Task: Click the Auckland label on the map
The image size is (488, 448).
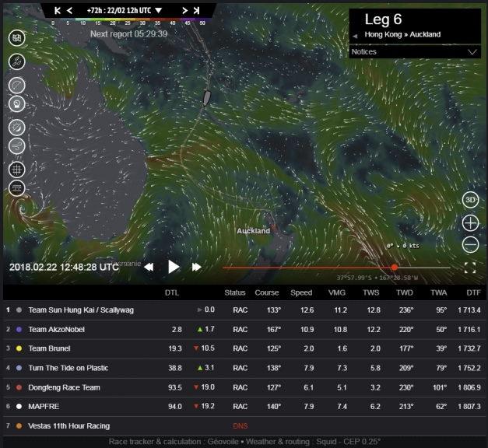Action: pyautogui.click(x=253, y=231)
